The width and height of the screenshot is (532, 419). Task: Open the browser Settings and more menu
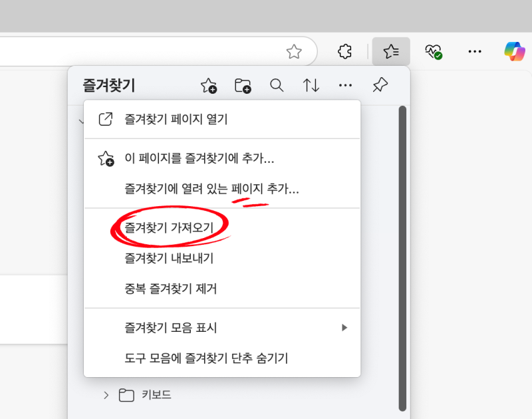pos(474,52)
